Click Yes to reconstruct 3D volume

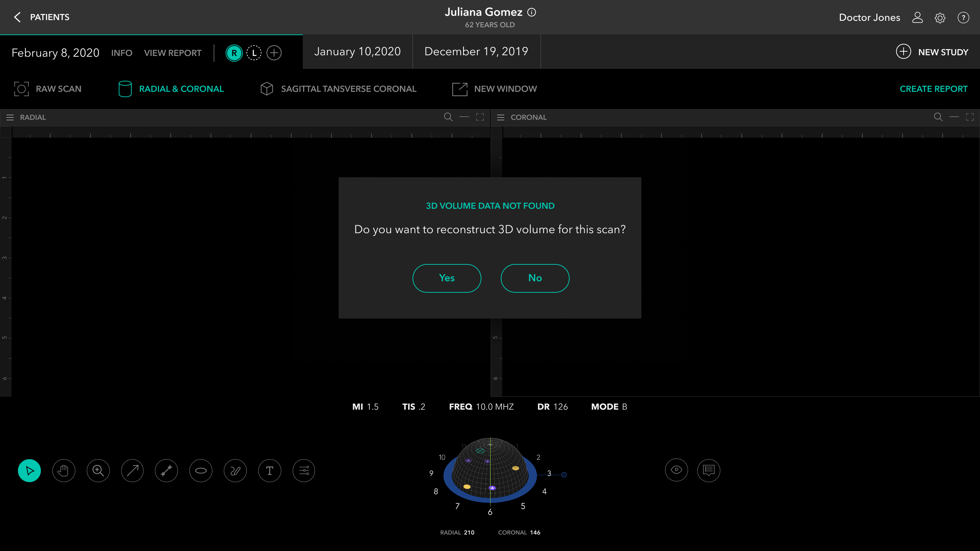tap(447, 278)
